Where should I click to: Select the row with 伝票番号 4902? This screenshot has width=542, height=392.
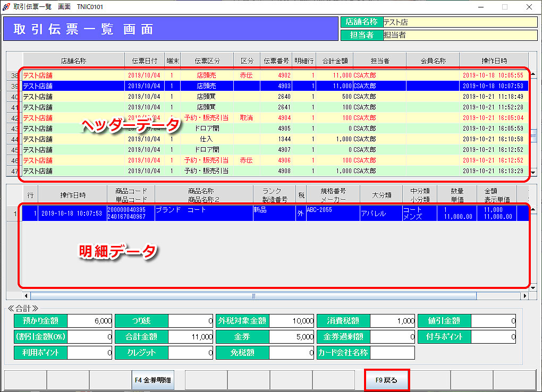point(266,75)
